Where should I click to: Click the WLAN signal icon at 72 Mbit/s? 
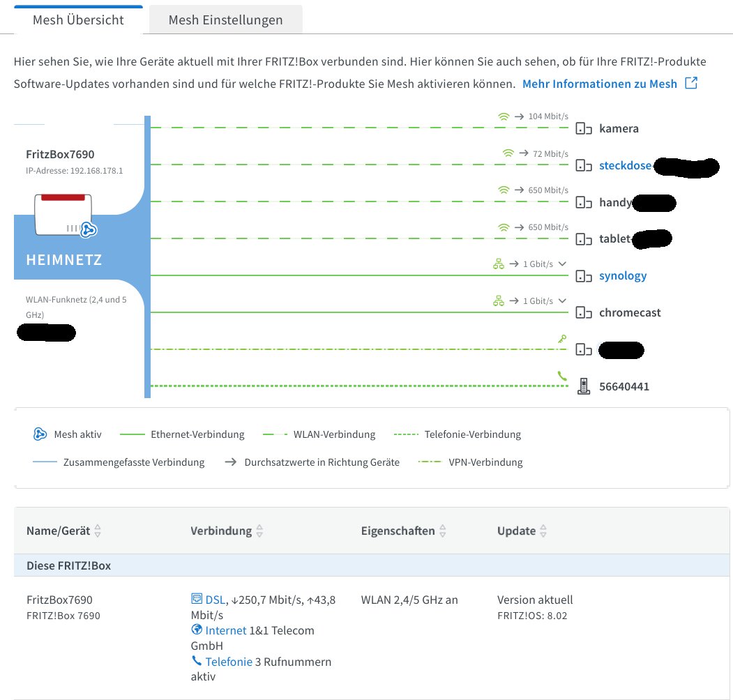pos(508,153)
